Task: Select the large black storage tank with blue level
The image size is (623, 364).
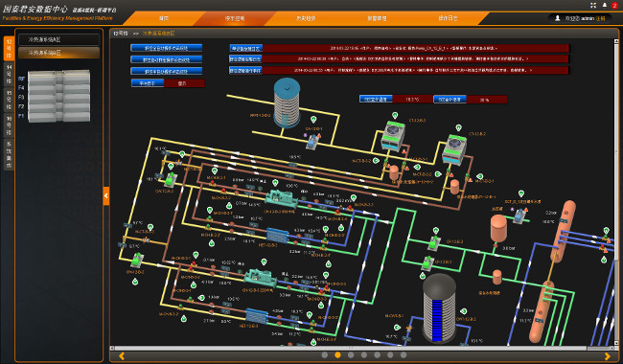Action: pyautogui.click(x=439, y=308)
